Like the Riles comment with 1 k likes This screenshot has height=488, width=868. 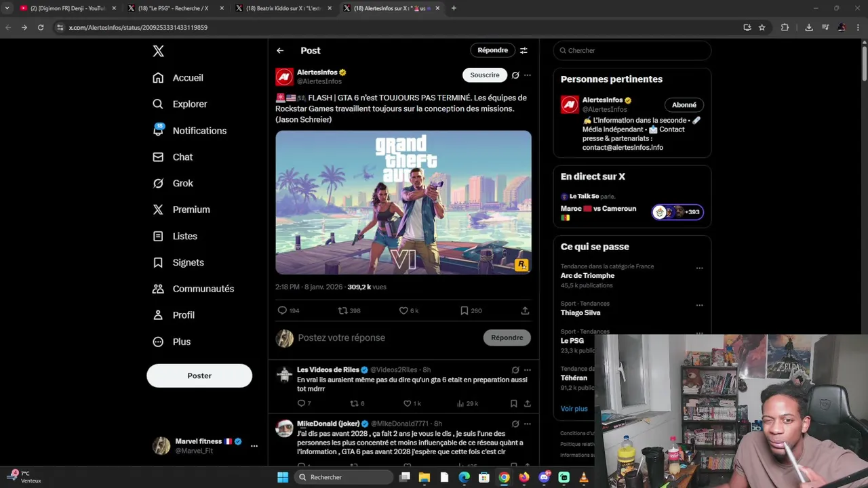click(x=412, y=403)
